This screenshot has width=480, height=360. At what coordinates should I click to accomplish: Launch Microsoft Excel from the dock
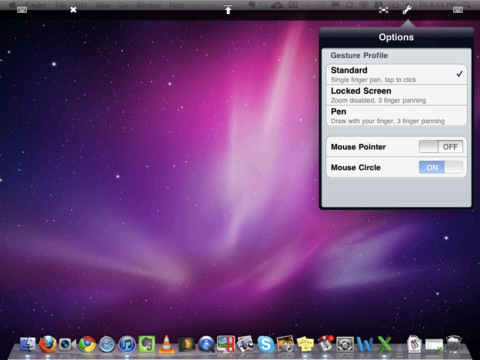384,344
